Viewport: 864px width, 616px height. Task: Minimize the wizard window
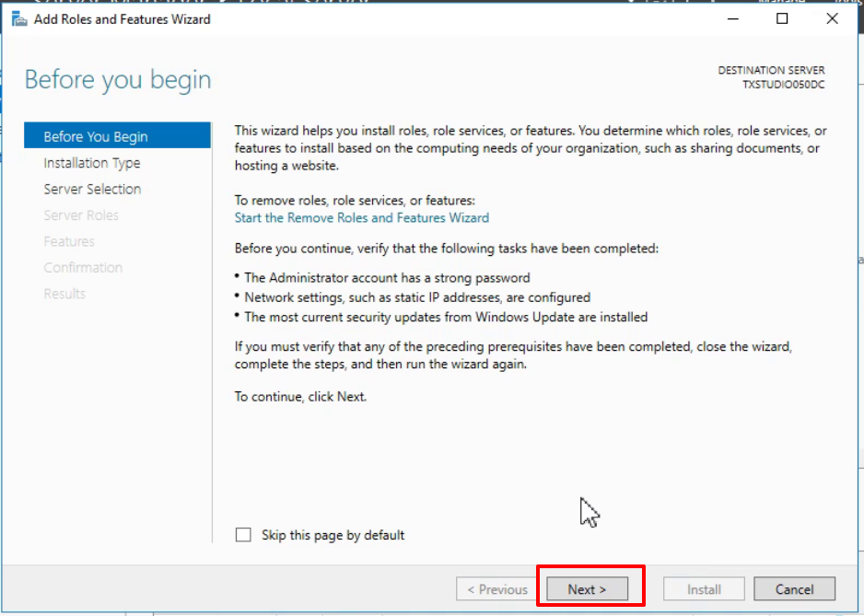click(x=733, y=18)
